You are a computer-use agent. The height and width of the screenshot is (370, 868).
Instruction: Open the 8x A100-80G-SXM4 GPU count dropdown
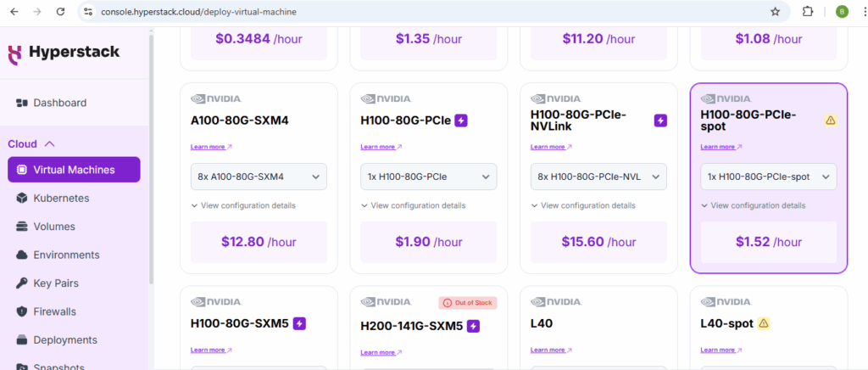pos(259,177)
